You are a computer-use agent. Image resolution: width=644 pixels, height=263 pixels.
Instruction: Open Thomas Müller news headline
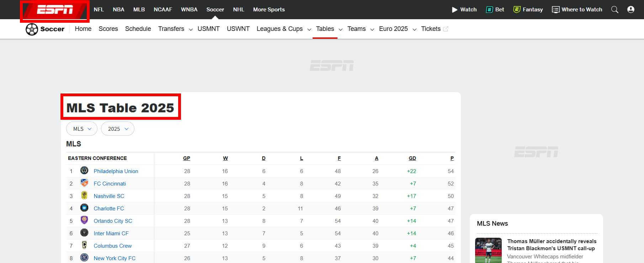552,245
